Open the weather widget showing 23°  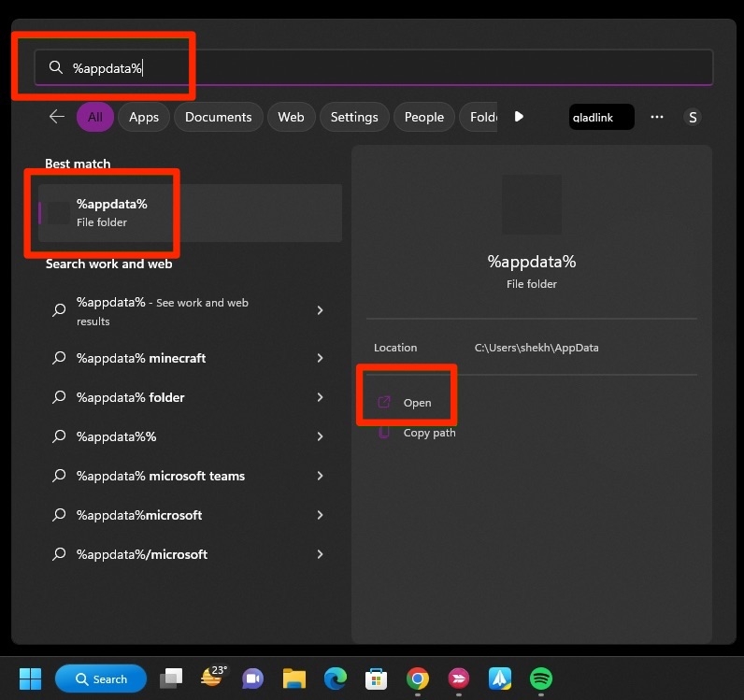[x=212, y=678]
